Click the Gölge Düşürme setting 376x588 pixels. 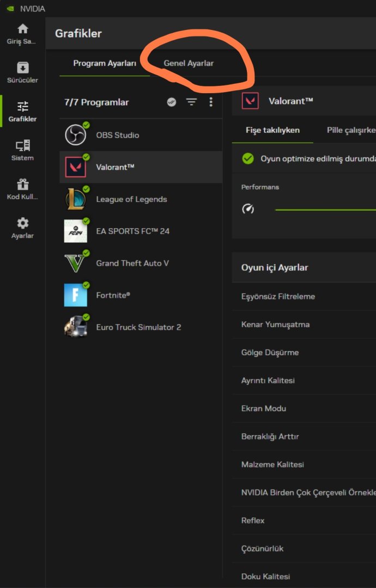click(304, 352)
